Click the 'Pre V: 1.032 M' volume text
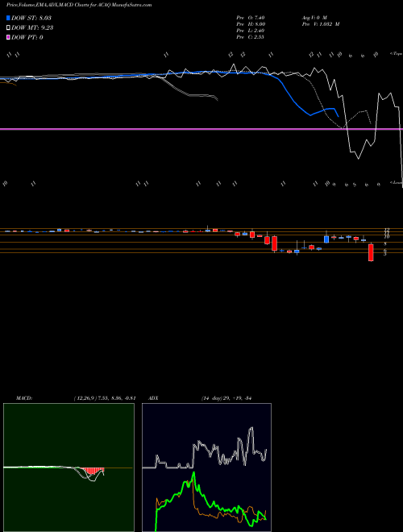This screenshot has height=532, width=403. (x=320, y=24)
